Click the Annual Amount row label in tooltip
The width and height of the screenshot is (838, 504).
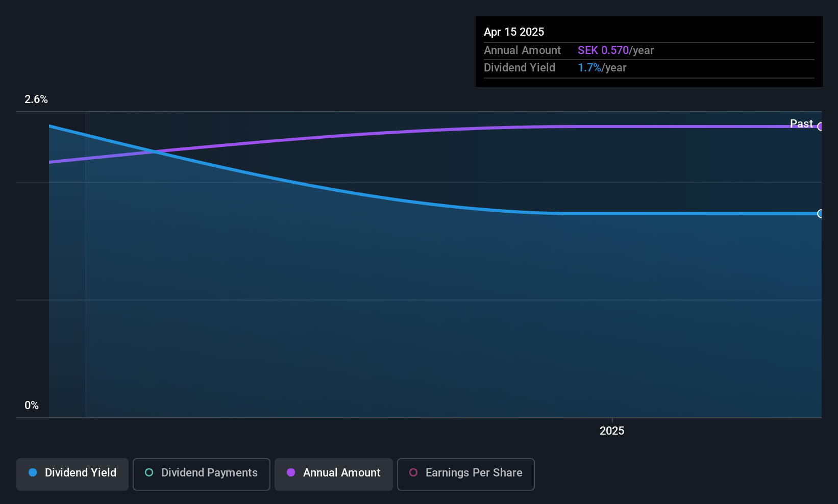tap(522, 51)
